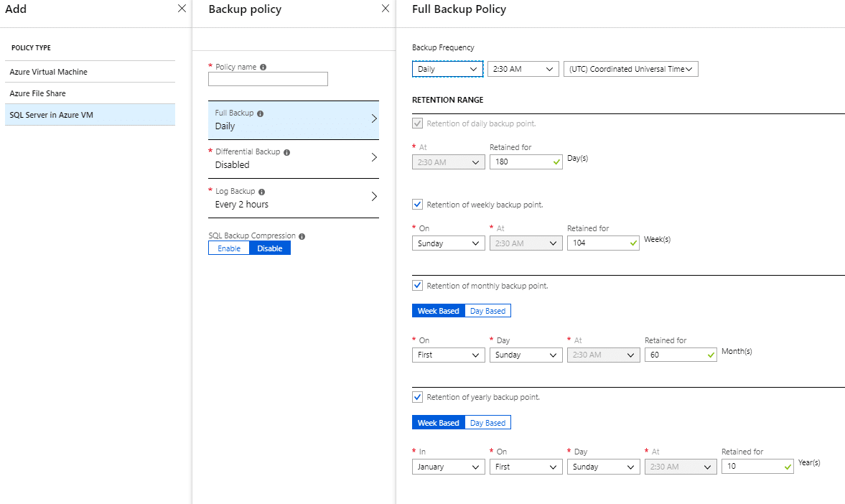The height and width of the screenshot is (504, 845).
Task: Click the Policy name input field
Action: tap(268, 79)
